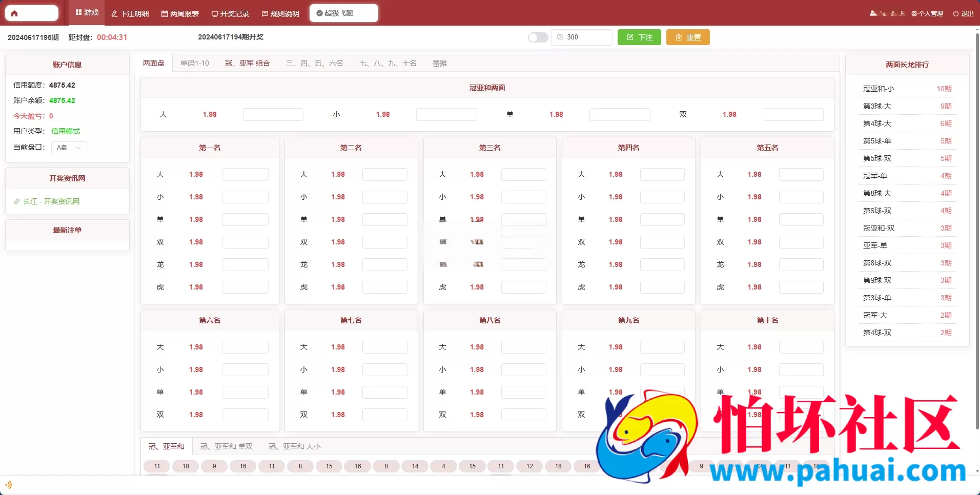This screenshot has width=980, height=495.
Task: Open the 游戏 menu
Action: [87, 13]
